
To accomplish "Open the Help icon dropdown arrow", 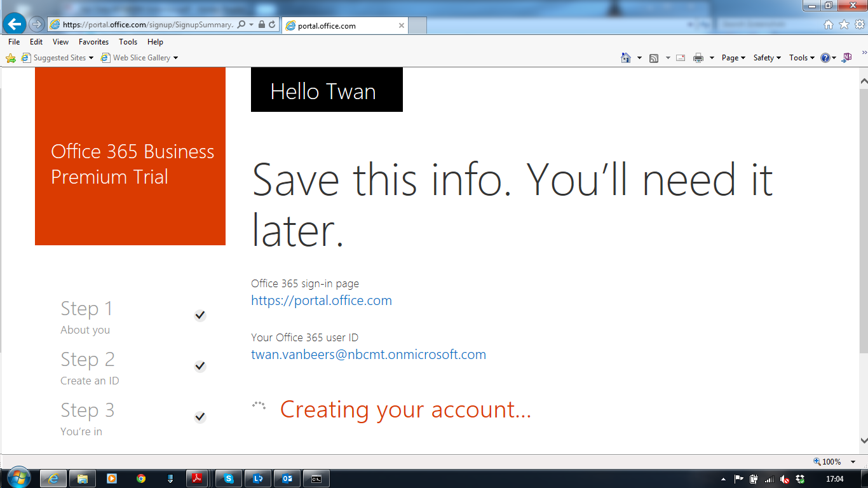I will point(834,58).
